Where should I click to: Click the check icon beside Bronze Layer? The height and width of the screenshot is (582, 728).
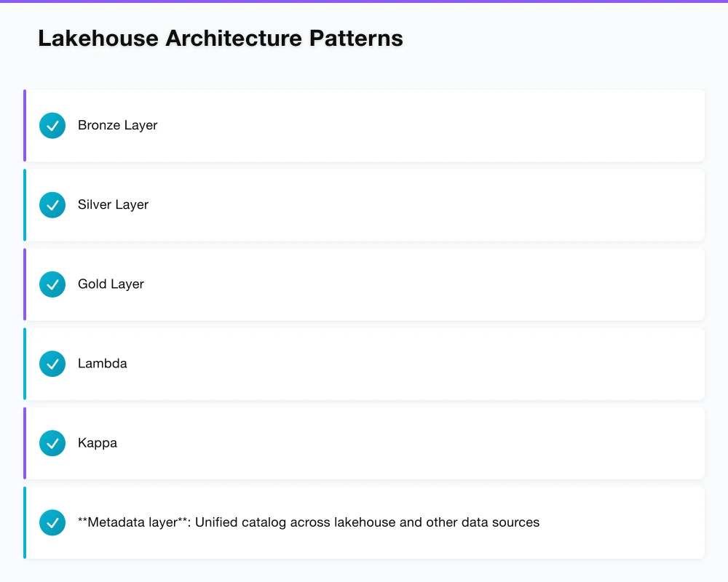pyautogui.click(x=52, y=126)
